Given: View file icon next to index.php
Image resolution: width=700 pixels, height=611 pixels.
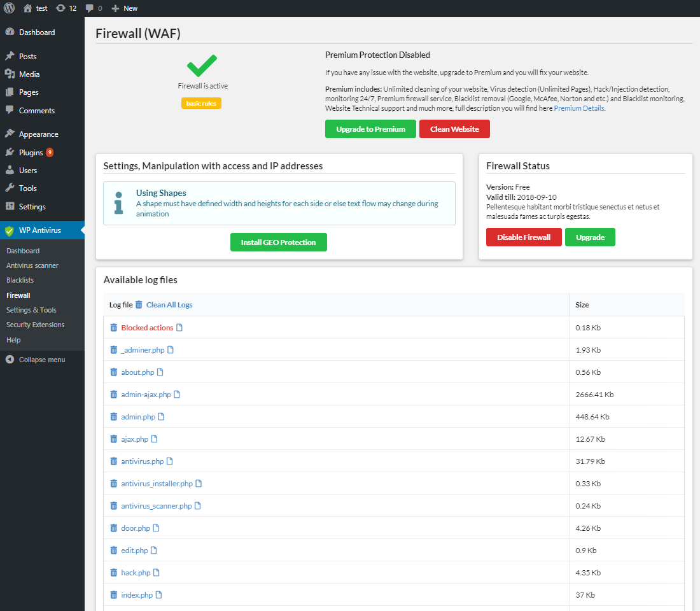Looking at the screenshot, I should click(x=159, y=595).
